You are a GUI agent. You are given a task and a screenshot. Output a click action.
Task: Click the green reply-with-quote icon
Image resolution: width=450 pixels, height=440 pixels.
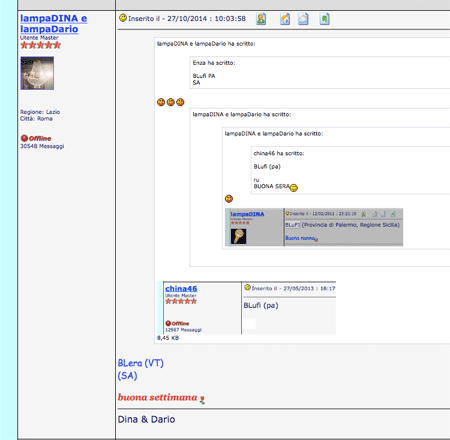tap(324, 19)
